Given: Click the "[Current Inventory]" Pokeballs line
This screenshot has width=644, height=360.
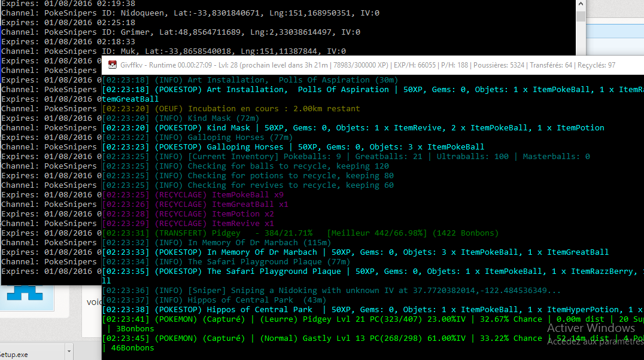Looking at the screenshot, I should pyautogui.click(x=346, y=157).
